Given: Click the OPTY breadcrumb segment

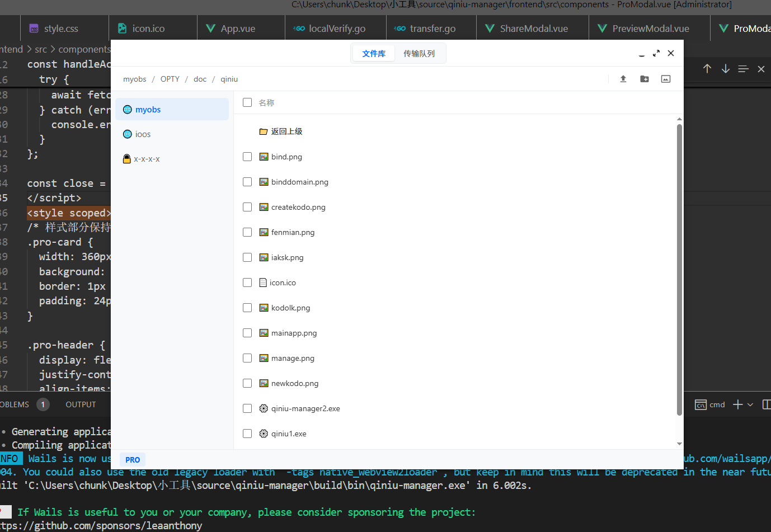Looking at the screenshot, I should [170, 79].
